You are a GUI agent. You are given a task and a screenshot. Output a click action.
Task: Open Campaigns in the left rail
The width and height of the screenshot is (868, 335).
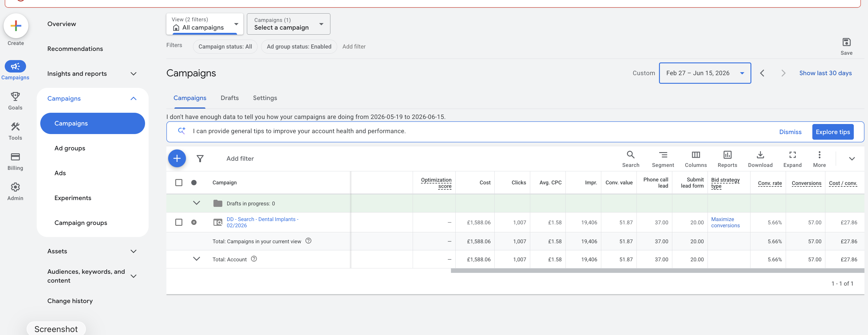[15, 70]
